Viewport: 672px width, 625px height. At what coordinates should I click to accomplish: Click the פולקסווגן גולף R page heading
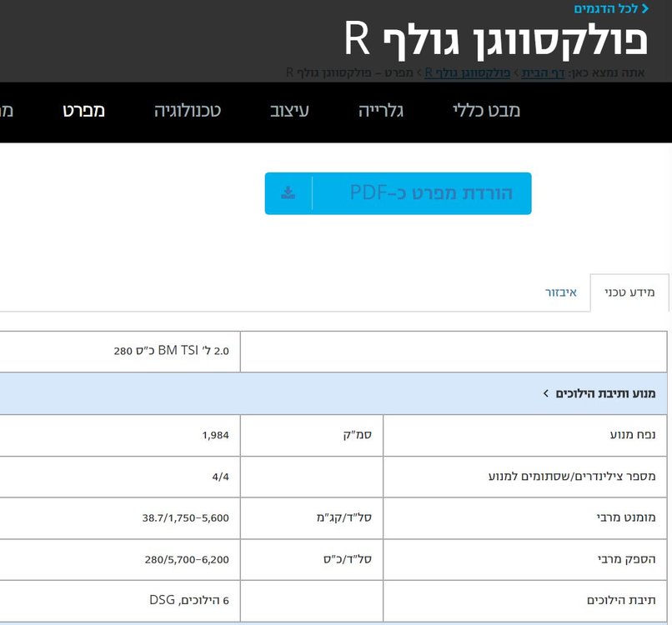(x=496, y=40)
